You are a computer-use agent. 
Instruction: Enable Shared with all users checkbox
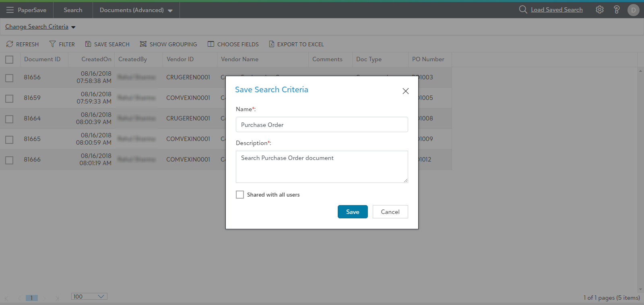point(240,195)
